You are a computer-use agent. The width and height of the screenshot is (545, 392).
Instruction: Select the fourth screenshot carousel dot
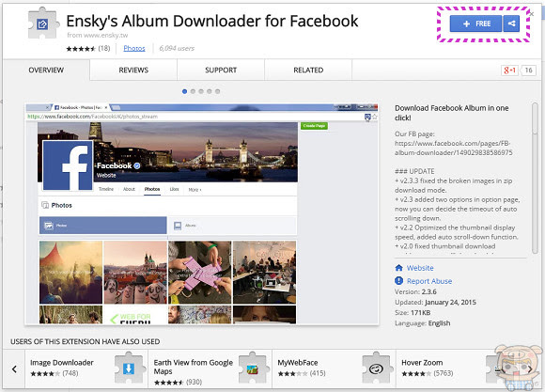(x=210, y=91)
